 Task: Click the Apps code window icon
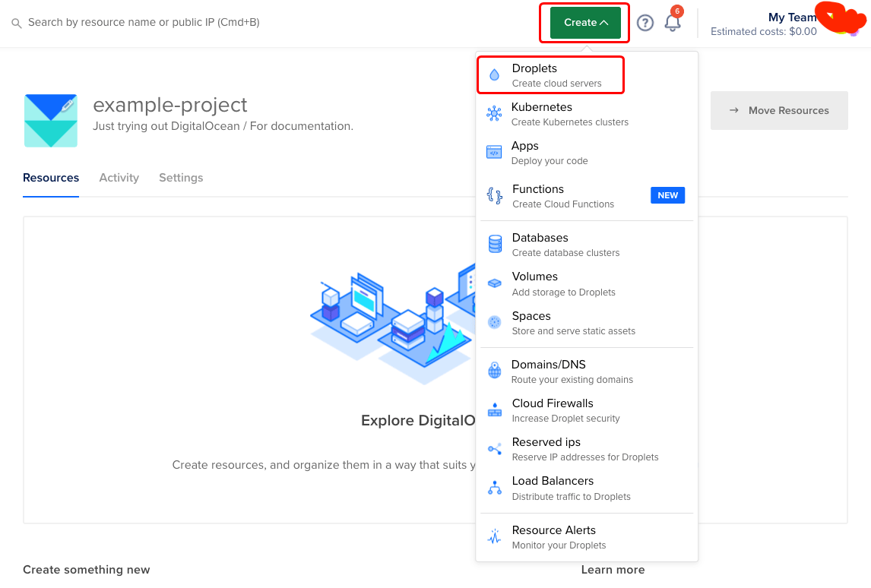point(494,153)
